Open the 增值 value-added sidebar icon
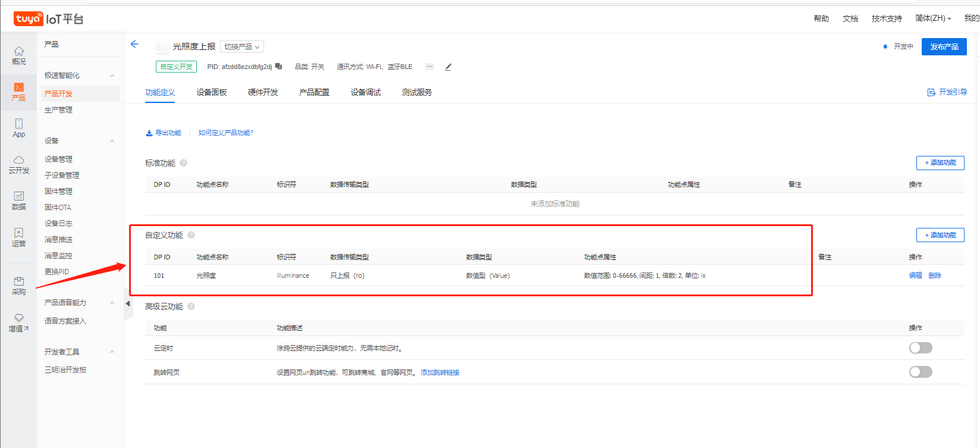 19,323
